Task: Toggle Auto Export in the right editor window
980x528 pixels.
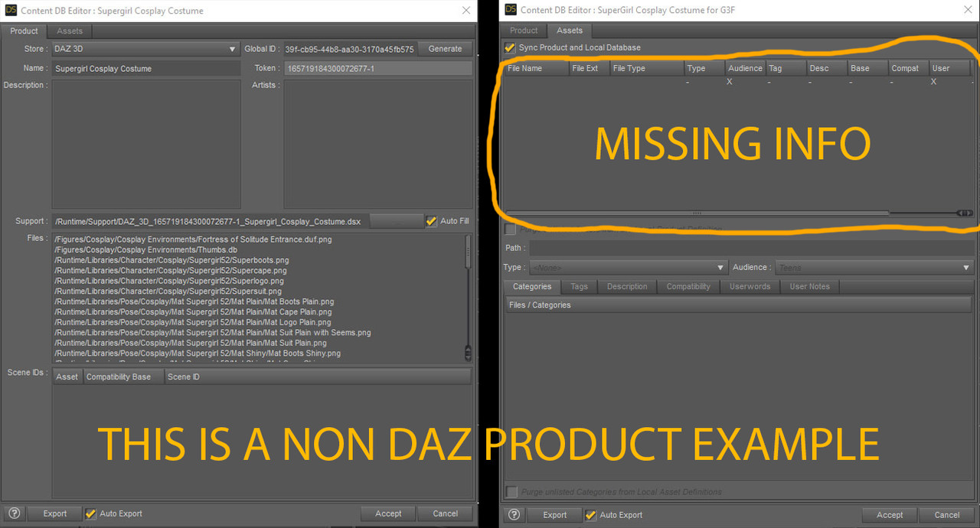Action: [x=590, y=515]
